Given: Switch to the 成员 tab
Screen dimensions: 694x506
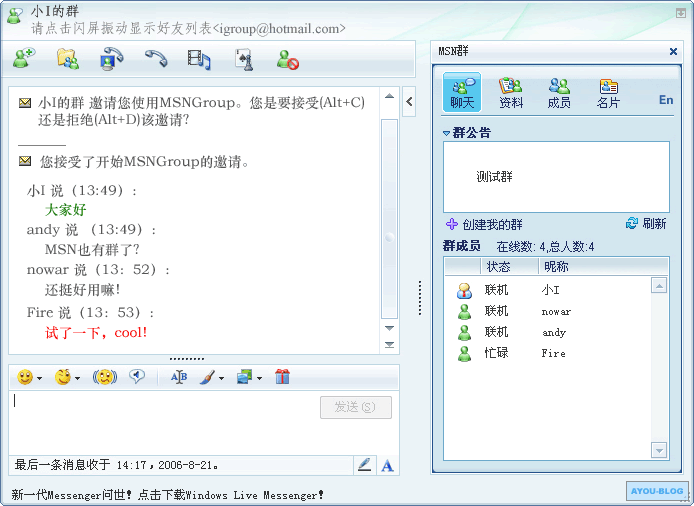Looking at the screenshot, I should 559,93.
